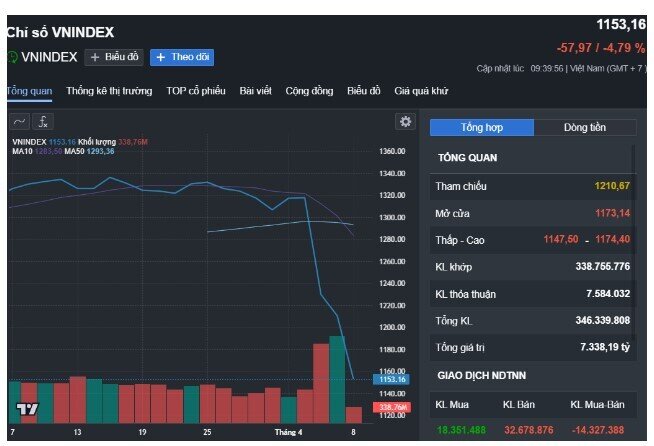Click the 1153.16 price label on axis
This screenshot has width=654, height=446.
click(392, 379)
